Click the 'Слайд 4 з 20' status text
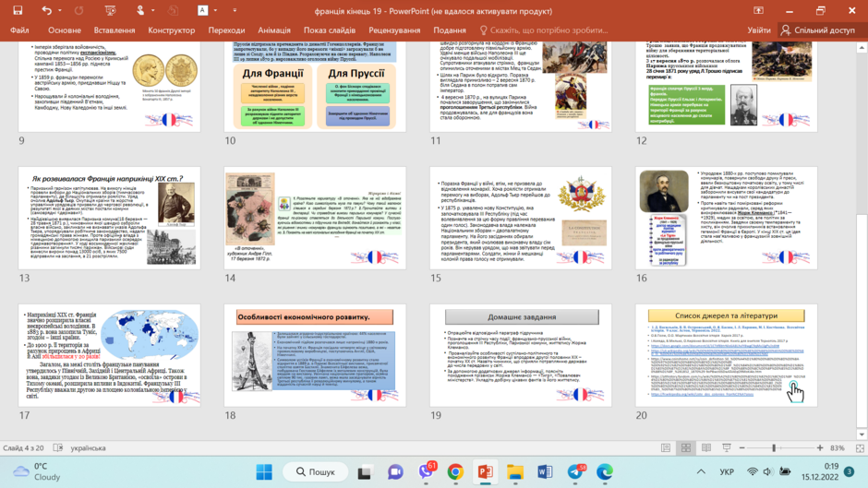Viewport: 868px width, 488px height. pyautogui.click(x=23, y=448)
